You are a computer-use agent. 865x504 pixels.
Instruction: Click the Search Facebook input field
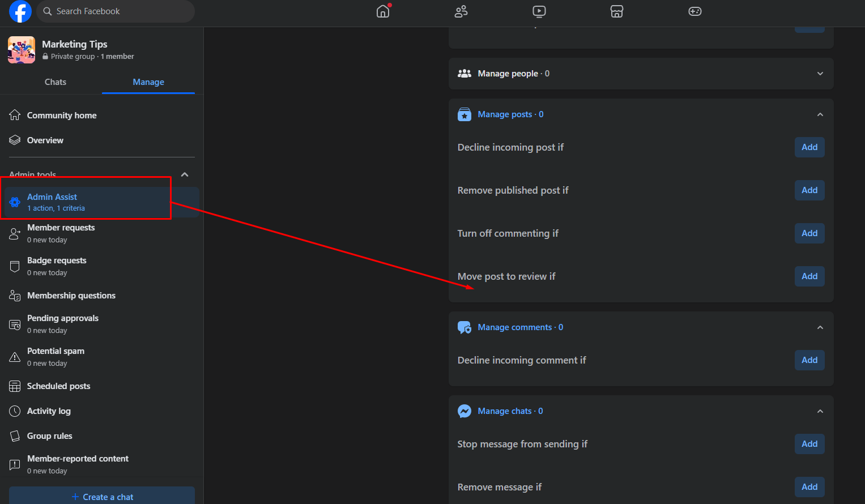pos(116,11)
